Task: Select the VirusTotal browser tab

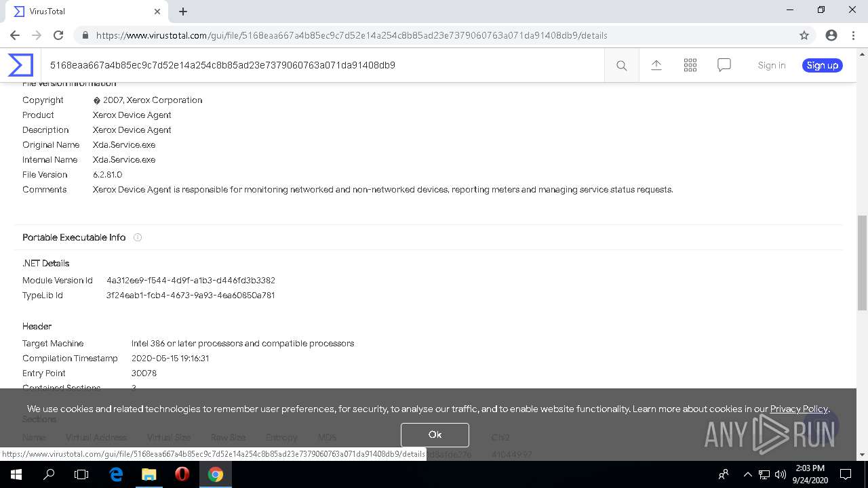Action: tap(85, 12)
